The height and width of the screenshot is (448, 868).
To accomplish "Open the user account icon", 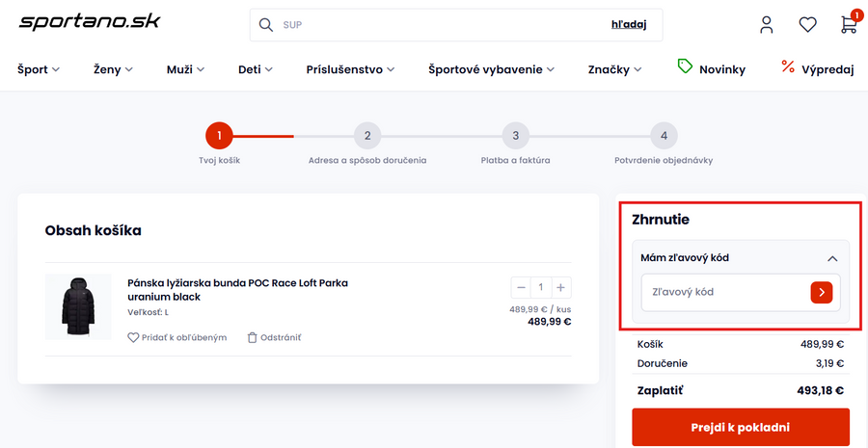I will tap(767, 25).
